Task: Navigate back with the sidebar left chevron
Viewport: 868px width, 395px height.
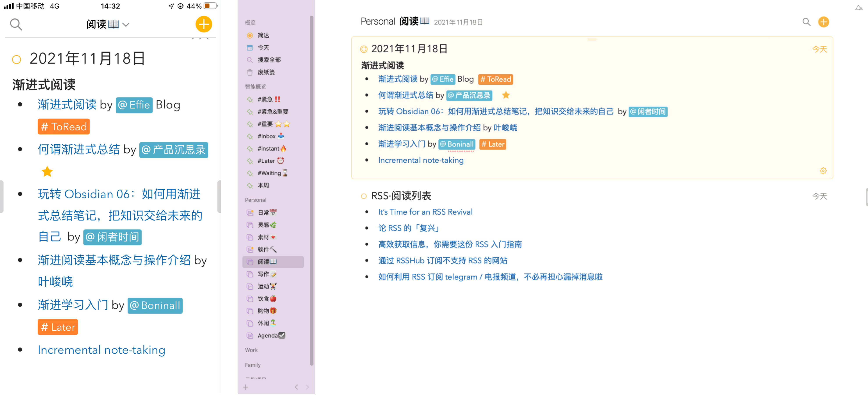Action: tap(296, 387)
